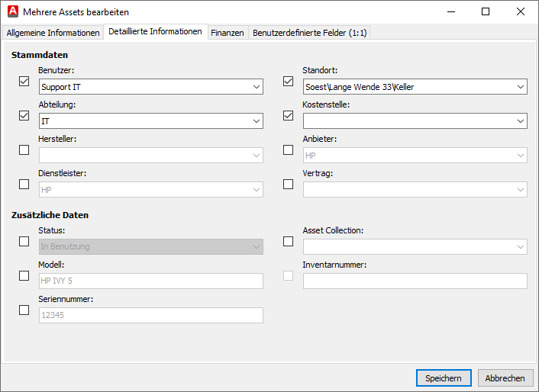Enable the Hersteller checkbox
This screenshot has width=539, height=392.
[24, 150]
